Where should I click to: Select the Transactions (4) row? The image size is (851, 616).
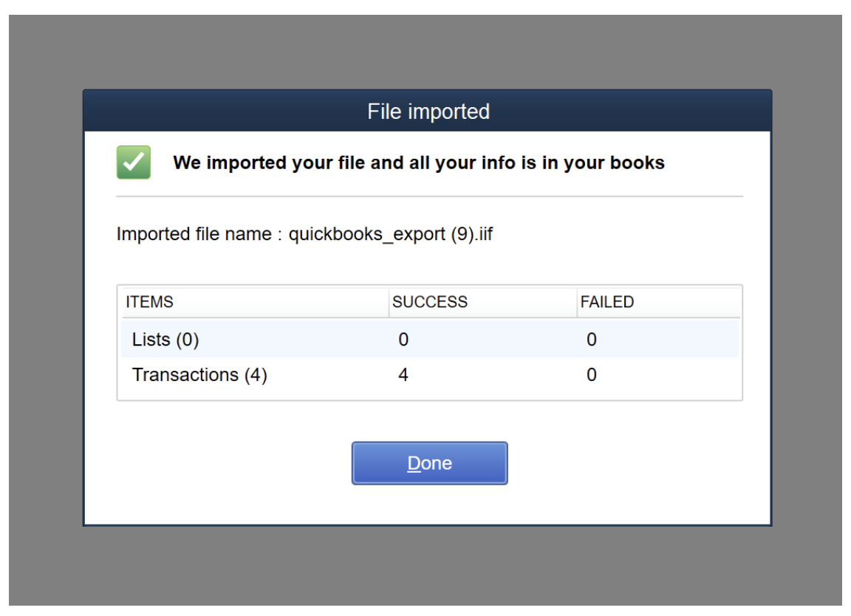(x=429, y=374)
